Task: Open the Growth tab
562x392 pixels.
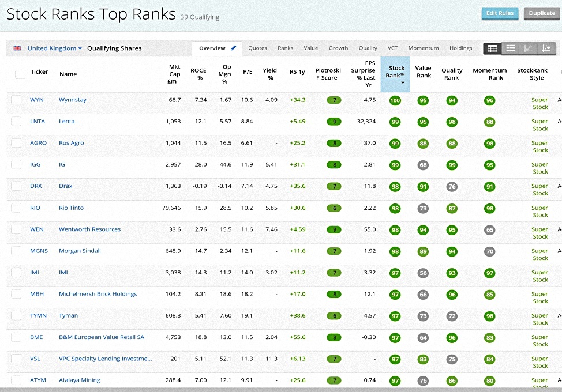Action: [x=338, y=48]
